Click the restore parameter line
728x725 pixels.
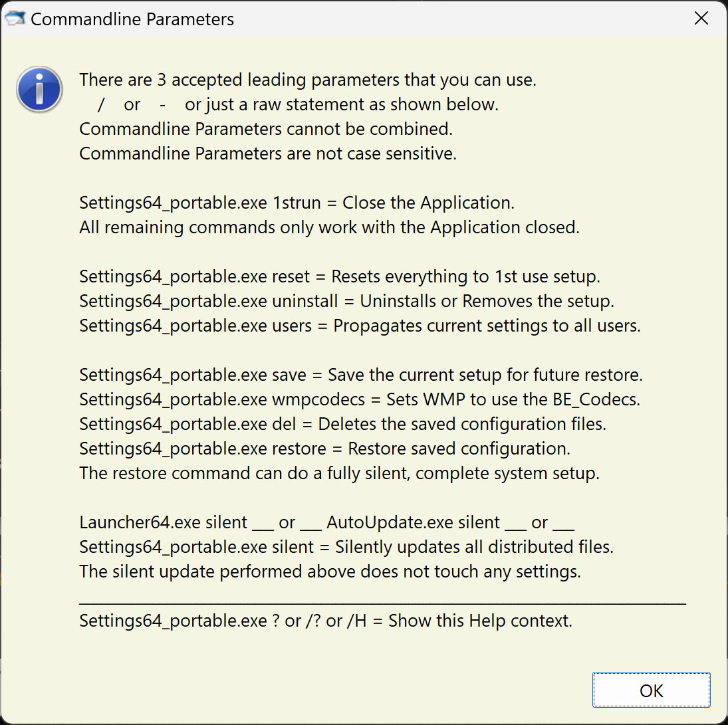pyautogui.click(x=324, y=449)
